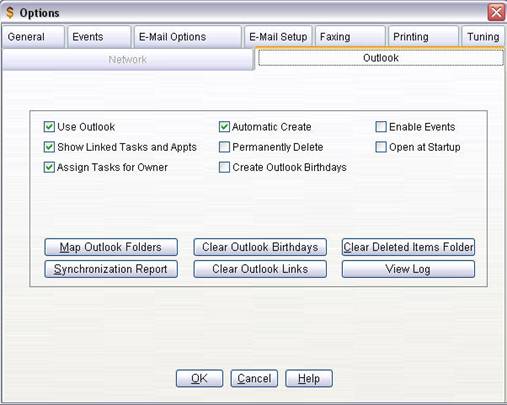
Task: Click the Clear Outlook Links button
Action: click(x=260, y=269)
